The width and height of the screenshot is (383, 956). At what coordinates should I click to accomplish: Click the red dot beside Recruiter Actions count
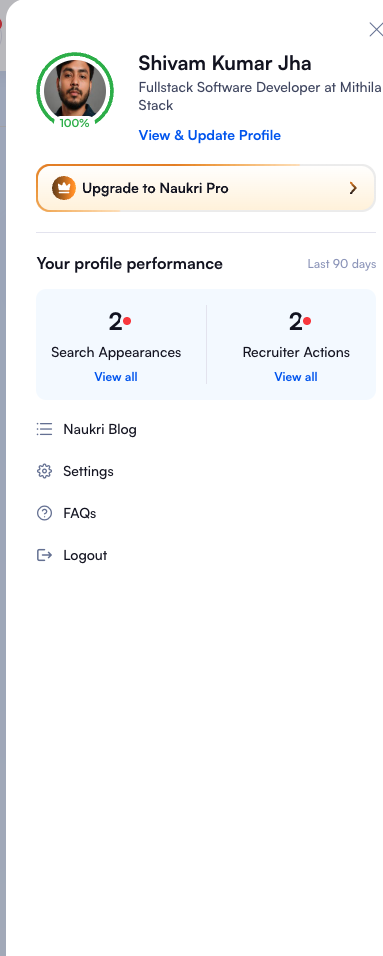pos(307,321)
